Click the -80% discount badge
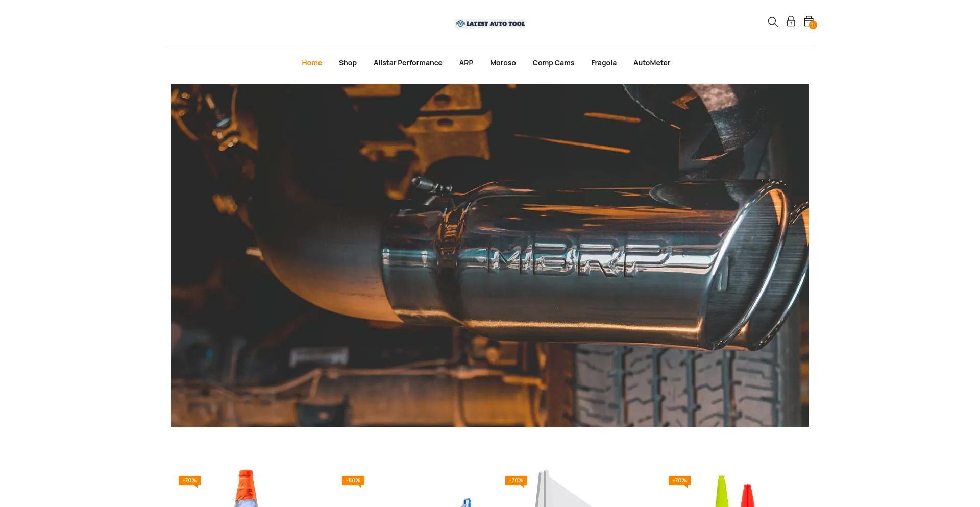This screenshot has width=980, height=507. tap(353, 480)
